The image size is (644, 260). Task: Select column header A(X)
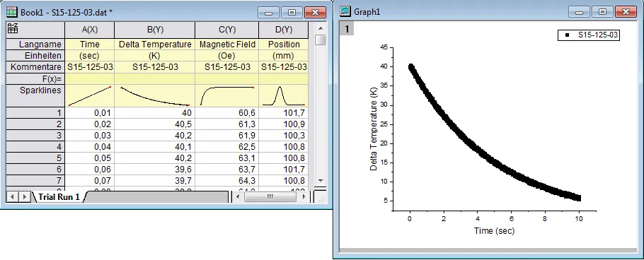point(90,30)
